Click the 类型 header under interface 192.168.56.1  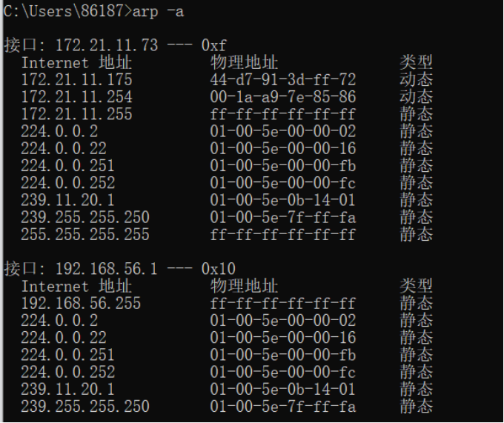(416, 286)
